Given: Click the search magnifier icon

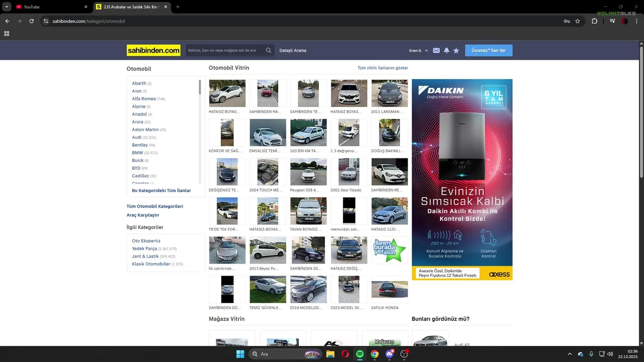Looking at the screenshot, I should tap(269, 50).
